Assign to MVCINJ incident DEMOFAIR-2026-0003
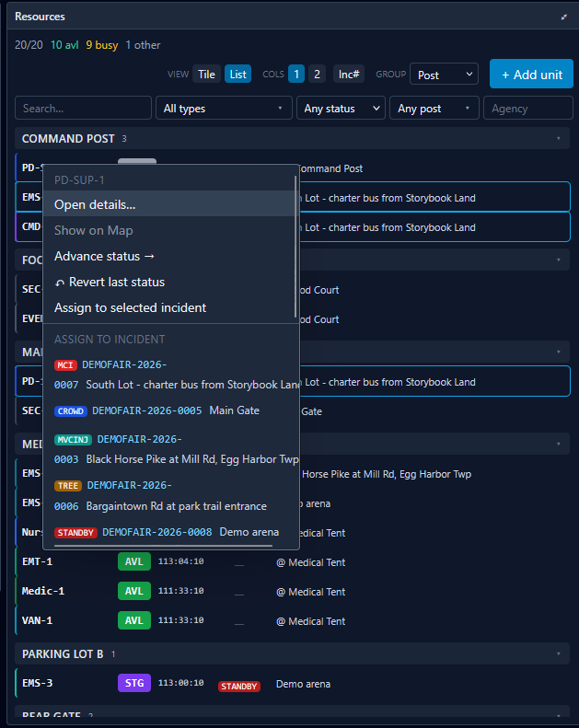The image size is (579, 728). pos(171,449)
